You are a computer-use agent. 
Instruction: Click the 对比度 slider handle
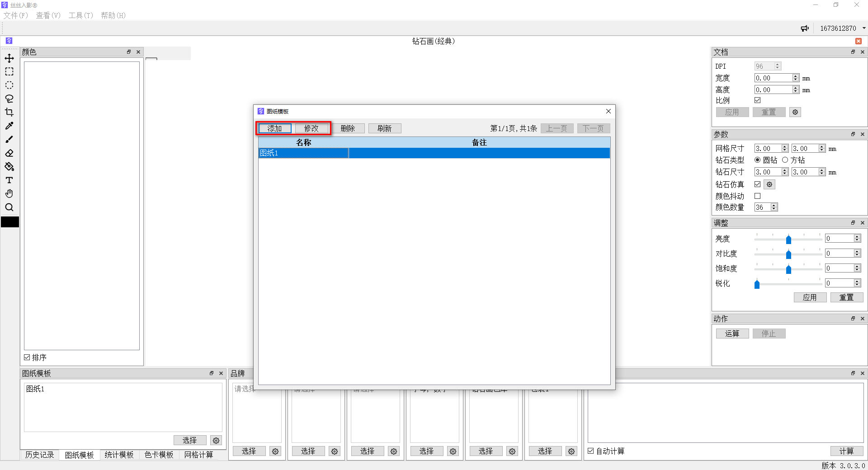coord(788,254)
